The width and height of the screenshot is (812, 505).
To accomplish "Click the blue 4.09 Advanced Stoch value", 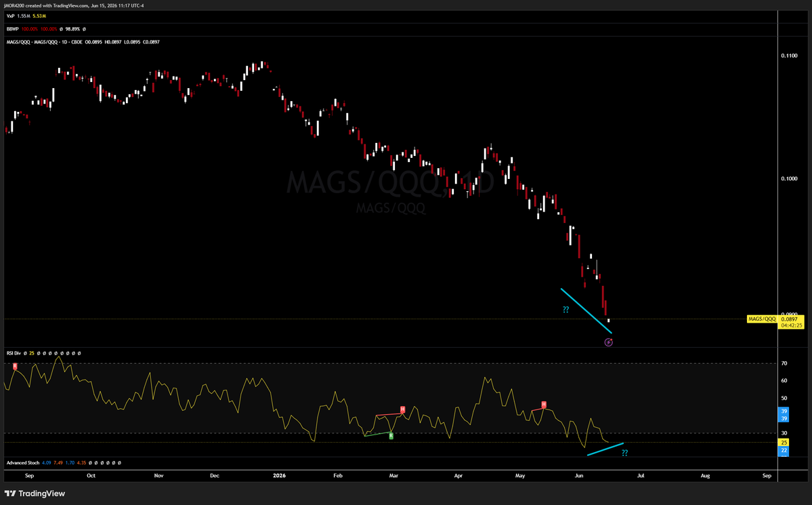I will tap(47, 462).
